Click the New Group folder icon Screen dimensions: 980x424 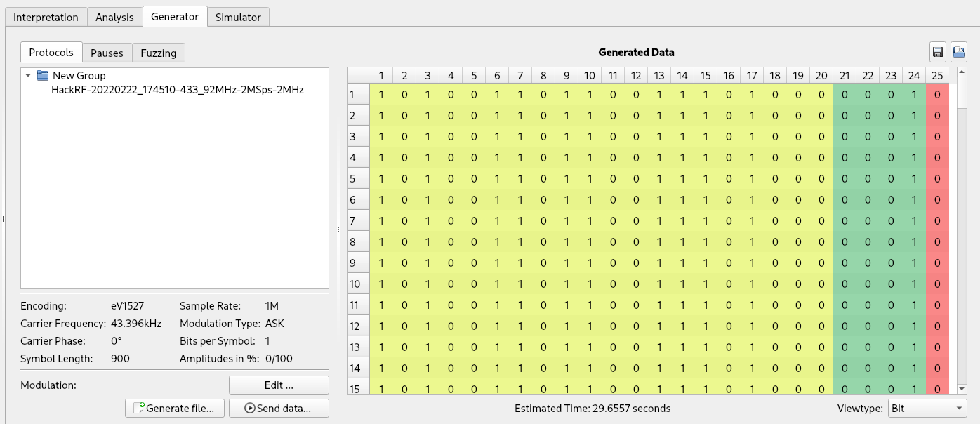pyautogui.click(x=43, y=76)
